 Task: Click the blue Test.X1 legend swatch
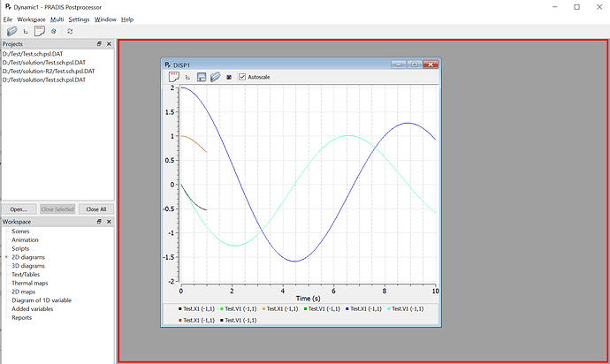(347, 309)
